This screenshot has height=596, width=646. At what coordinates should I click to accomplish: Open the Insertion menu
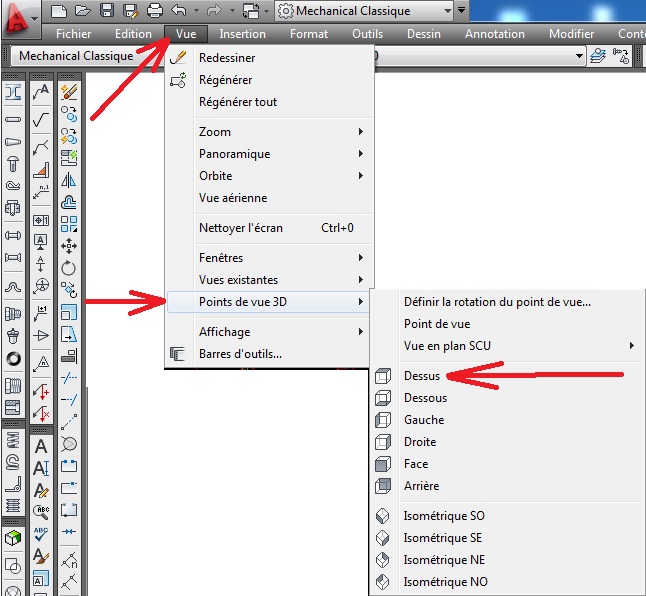tap(242, 34)
